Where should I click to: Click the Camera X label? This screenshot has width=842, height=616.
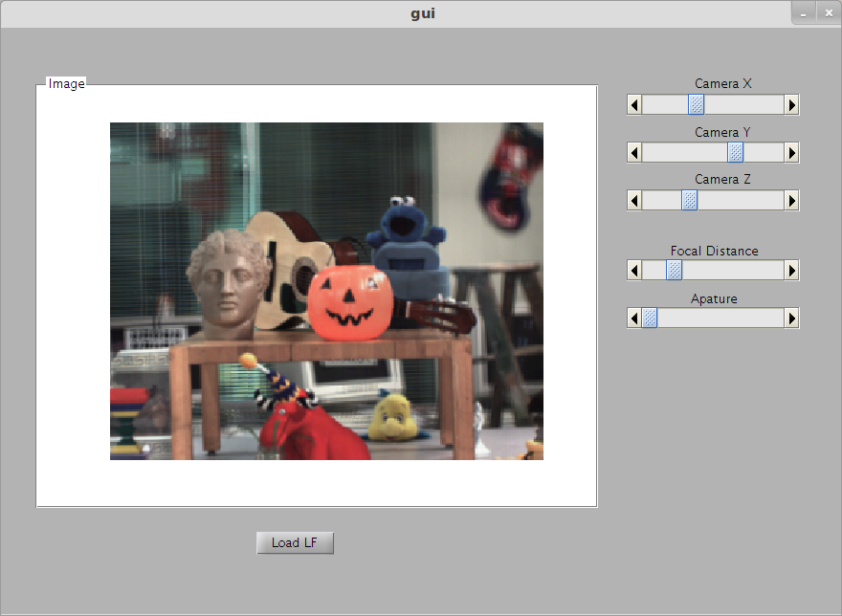tap(722, 84)
